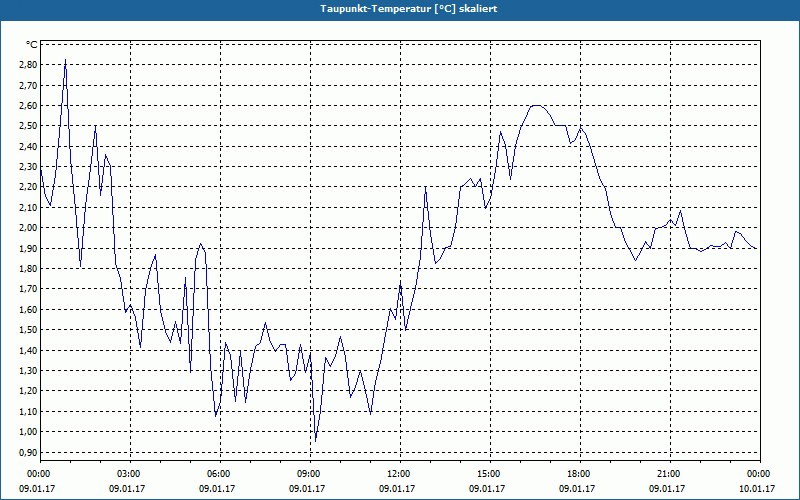Click the °C unit label on the axis
The height and width of the screenshot is (500, 800).
pos(32,45)
